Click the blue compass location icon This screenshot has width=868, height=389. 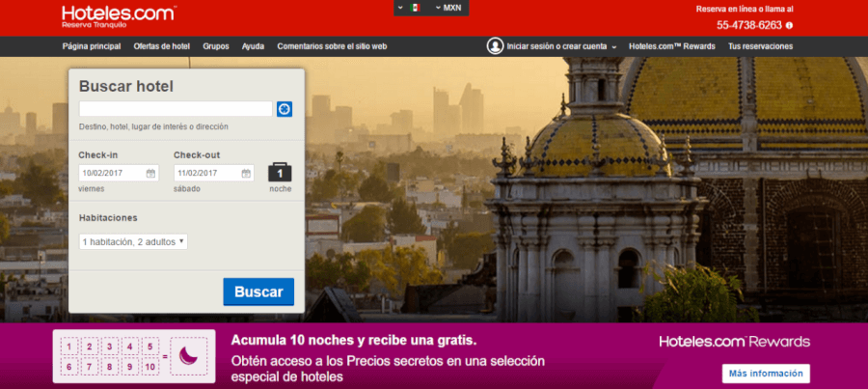pos(285,109)
